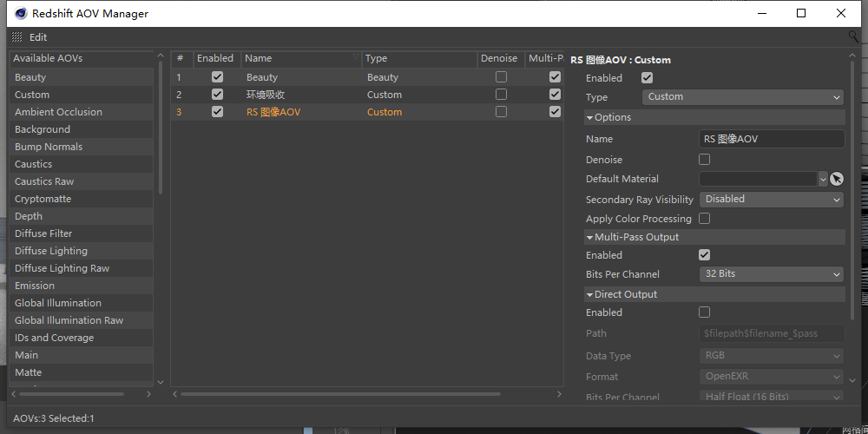Open the Type dropdown showing Custom
This screenshot has width=868, height=434.
[x=743, y=97]
